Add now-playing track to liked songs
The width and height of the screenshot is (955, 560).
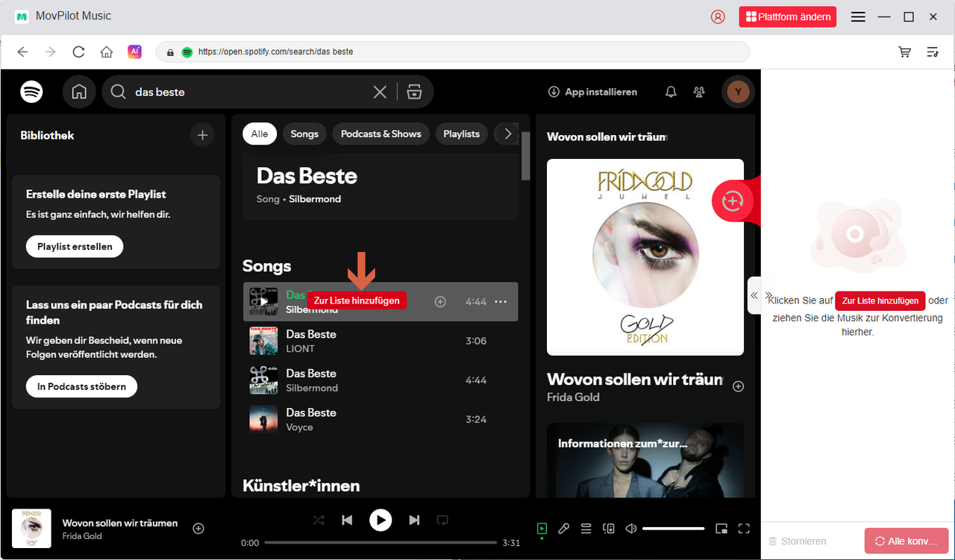click(x=198, y=528)
